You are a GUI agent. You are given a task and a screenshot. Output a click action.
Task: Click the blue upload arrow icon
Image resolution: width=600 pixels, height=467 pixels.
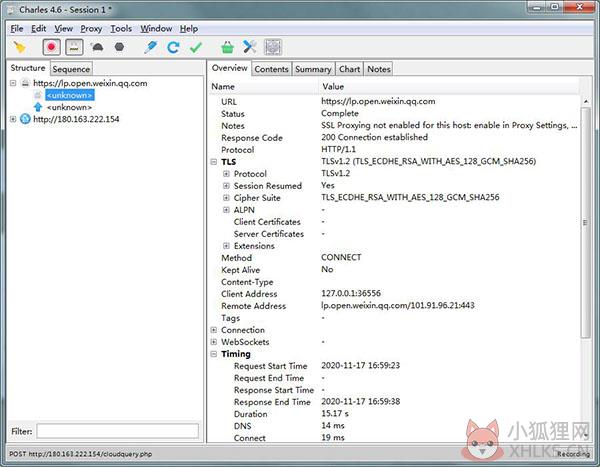38,107
